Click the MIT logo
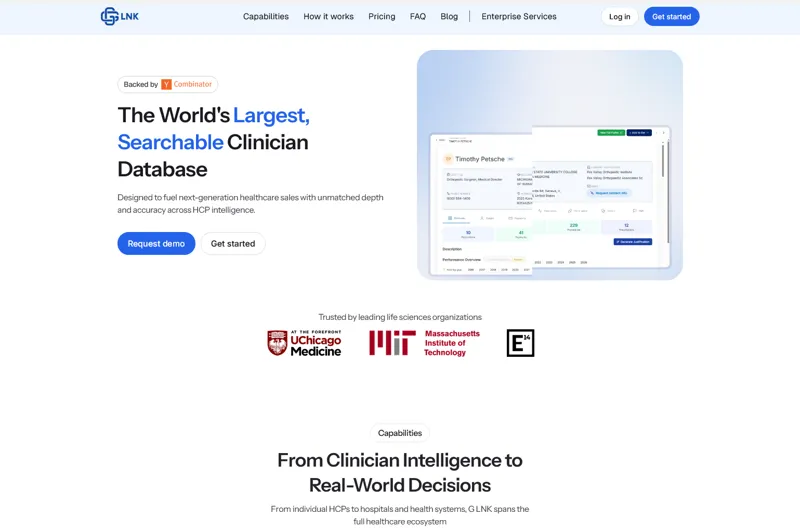Image resolution: width=800 pixels, height=528 pixels. point(424,343)
